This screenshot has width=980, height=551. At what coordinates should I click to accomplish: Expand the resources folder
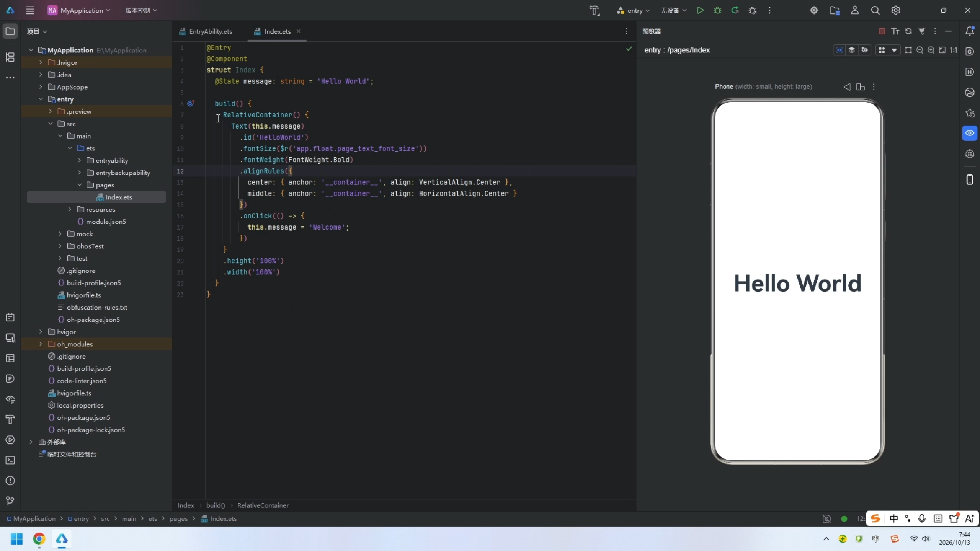70,209
